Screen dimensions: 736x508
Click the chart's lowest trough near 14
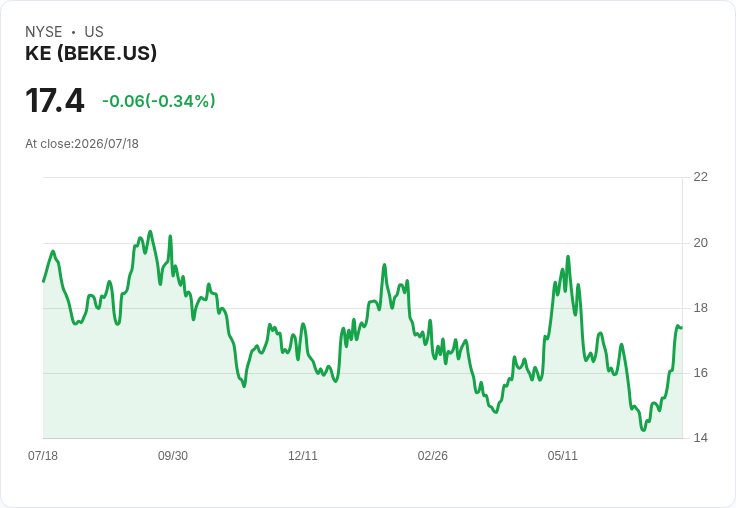click(x=644, y=430)
